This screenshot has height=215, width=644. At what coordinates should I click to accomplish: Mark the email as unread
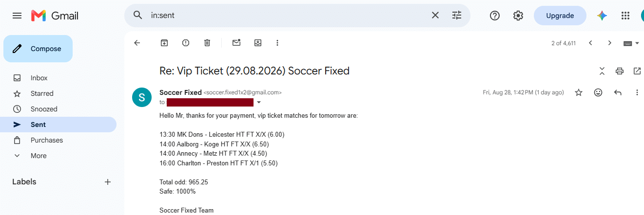pyautogui.click(x=236, y=43)
